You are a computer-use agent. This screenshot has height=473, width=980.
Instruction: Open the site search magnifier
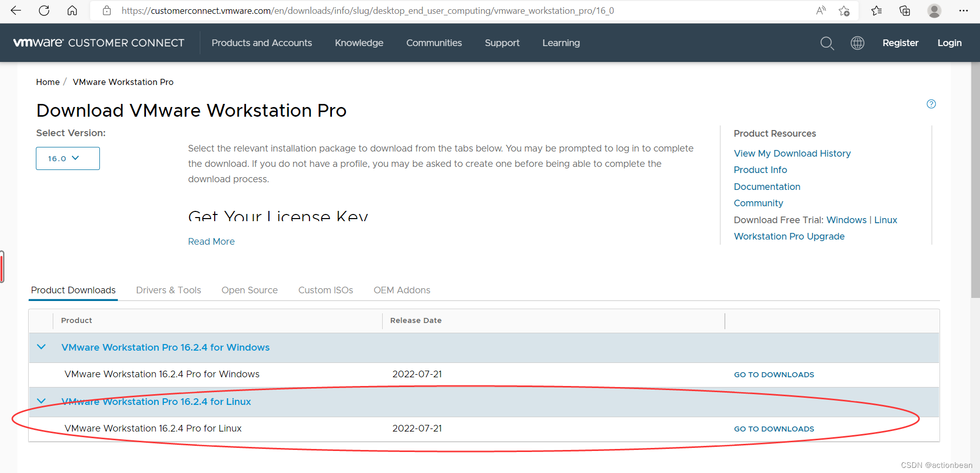(x=827, y=43)
